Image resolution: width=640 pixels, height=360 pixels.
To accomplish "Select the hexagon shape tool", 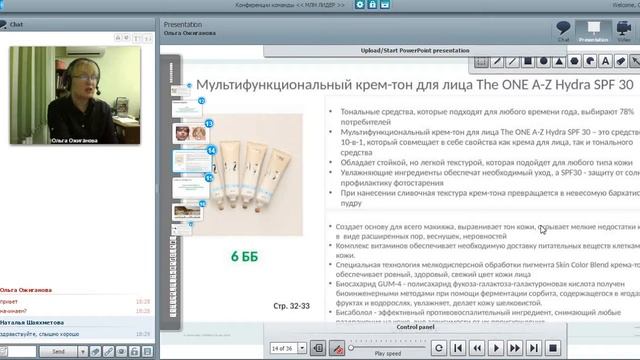I will click(574, 62).
